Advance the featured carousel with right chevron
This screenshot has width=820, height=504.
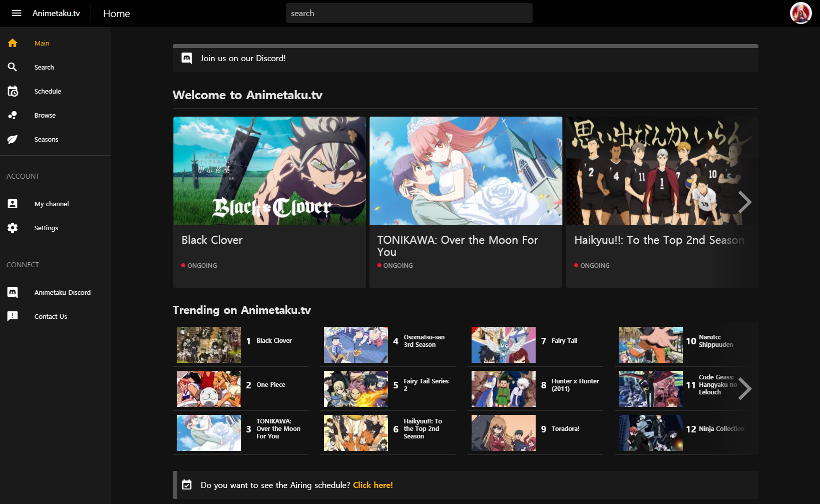pos(744,202)
